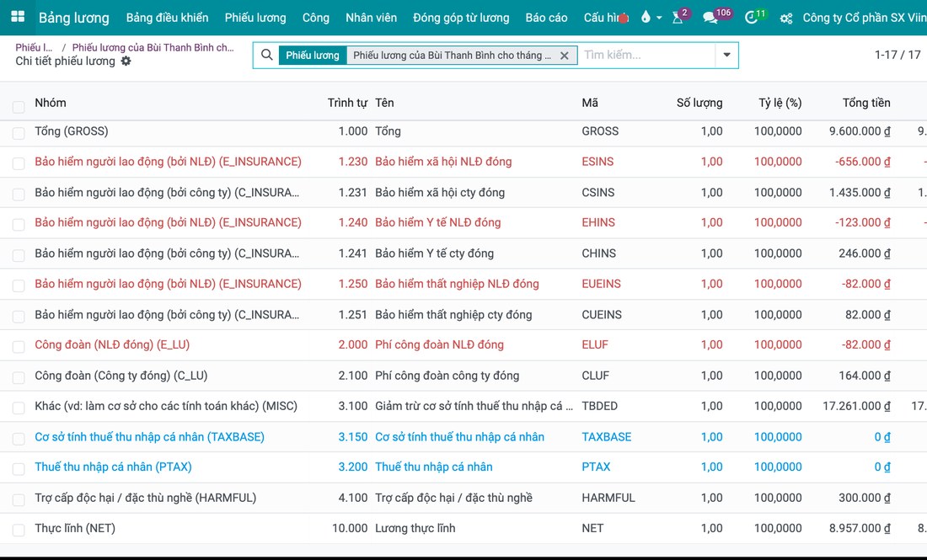Click the CLUF code cell

[595, 375]
